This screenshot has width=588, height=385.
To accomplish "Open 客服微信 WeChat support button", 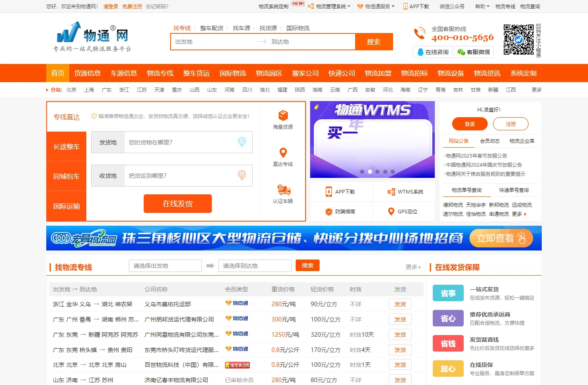I will point(474,52).
